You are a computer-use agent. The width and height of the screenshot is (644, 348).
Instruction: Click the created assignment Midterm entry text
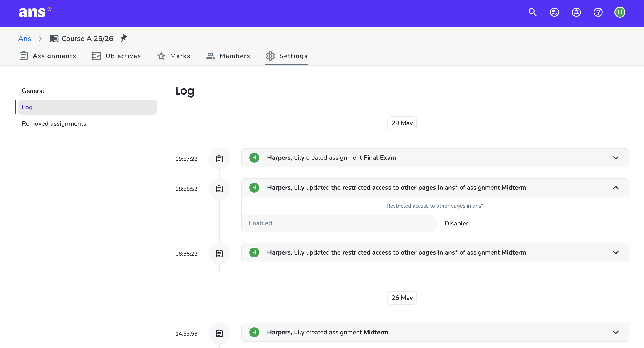(327, 332)
